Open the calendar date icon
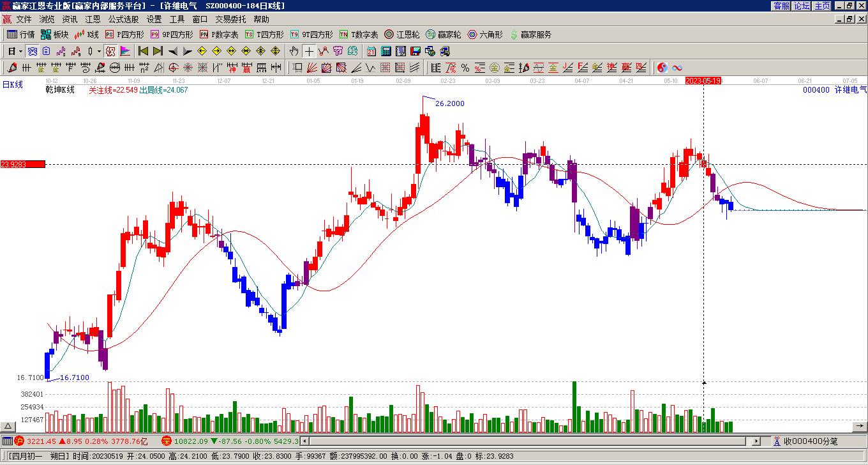The image size is (868, 465). 371,51
